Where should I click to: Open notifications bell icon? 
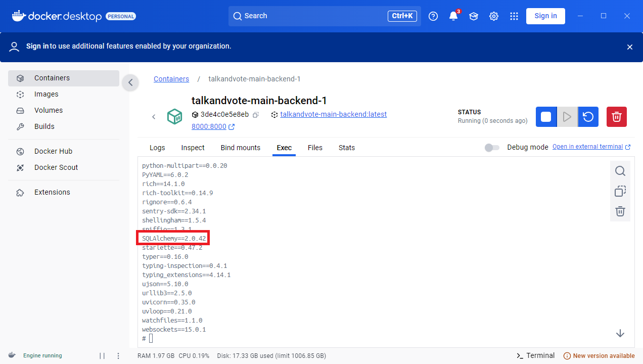coord(453,16)
